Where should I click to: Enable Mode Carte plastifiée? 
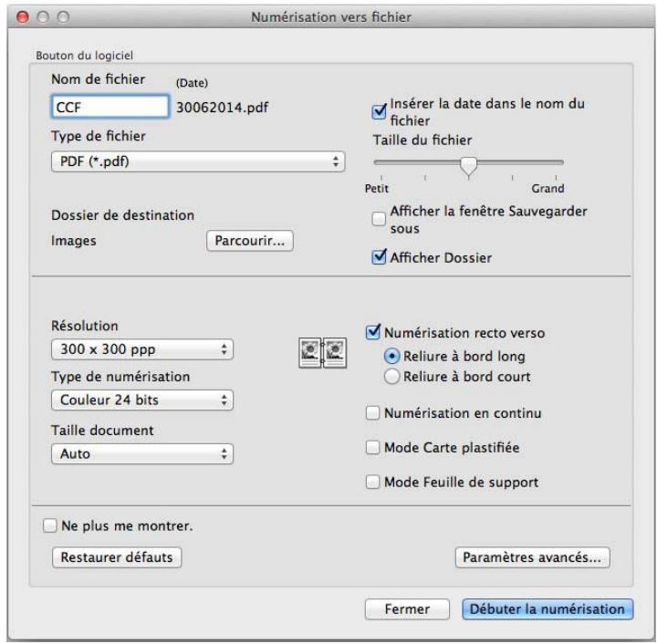(372, 447)
